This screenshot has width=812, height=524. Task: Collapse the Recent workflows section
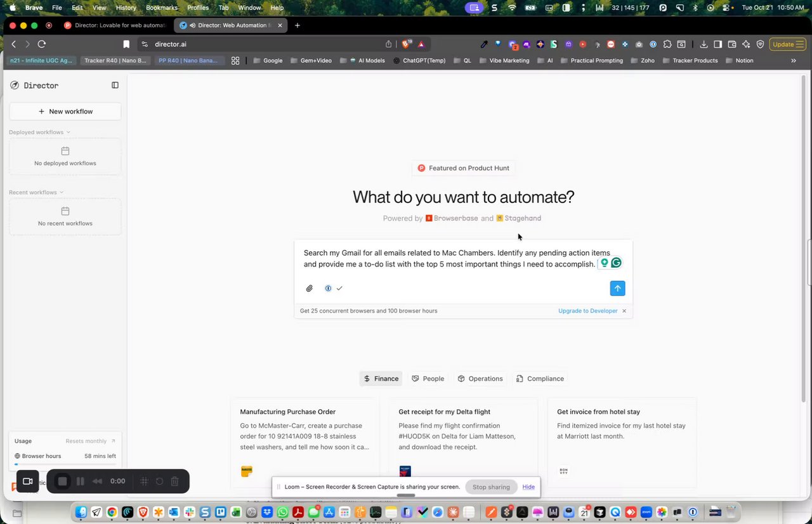click(36, 192)
